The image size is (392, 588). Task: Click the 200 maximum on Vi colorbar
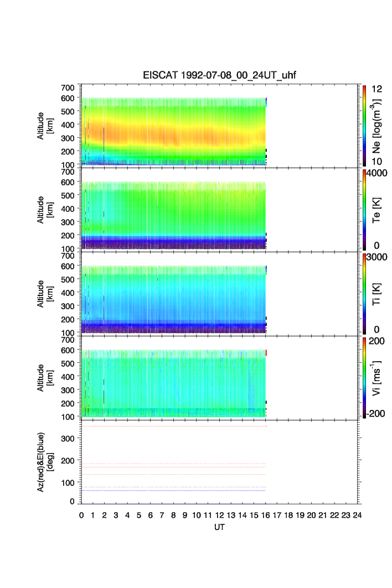[x=376, y=341]
